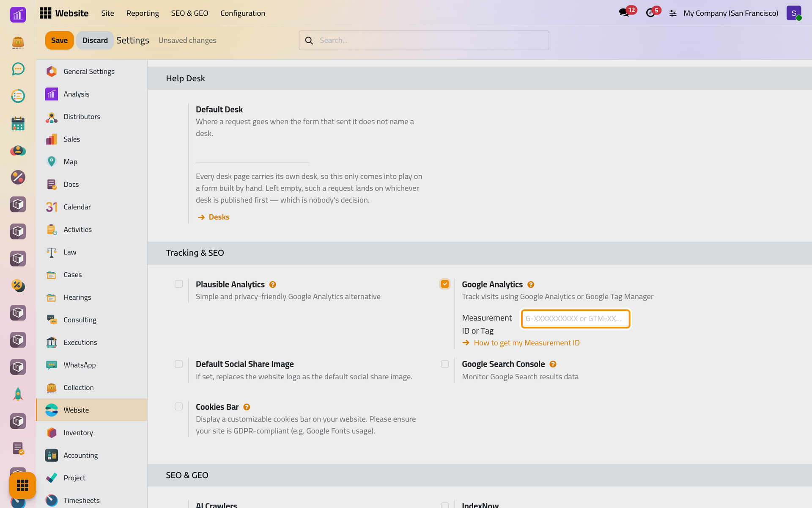The image size is (812, 508).
Task: Open the My Company (San Francisco) company switcher
Action: click(x=731, y=13)
